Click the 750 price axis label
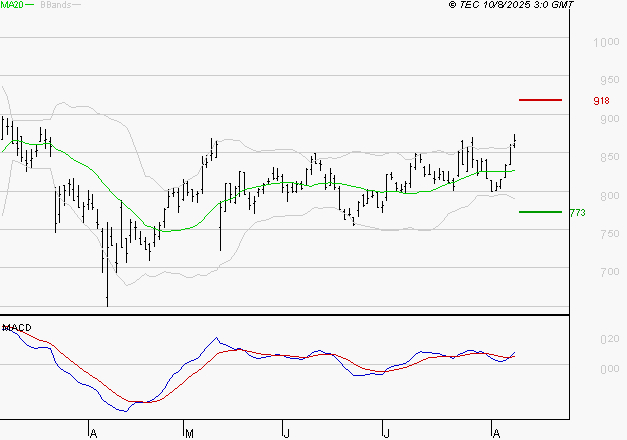Screen dimensions: 627x440 pos(607,234)
